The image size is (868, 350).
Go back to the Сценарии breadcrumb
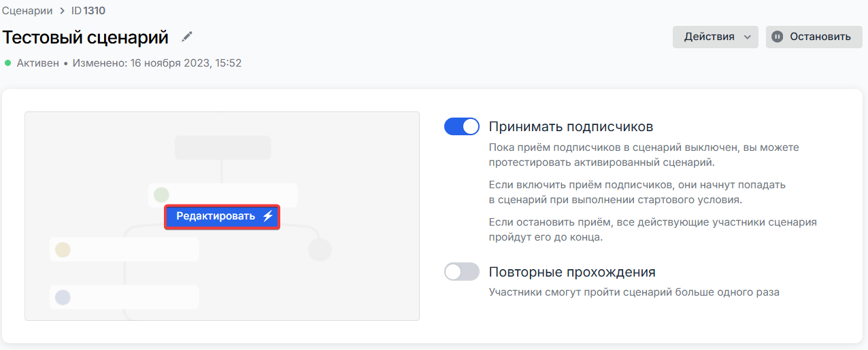point(27,11)
